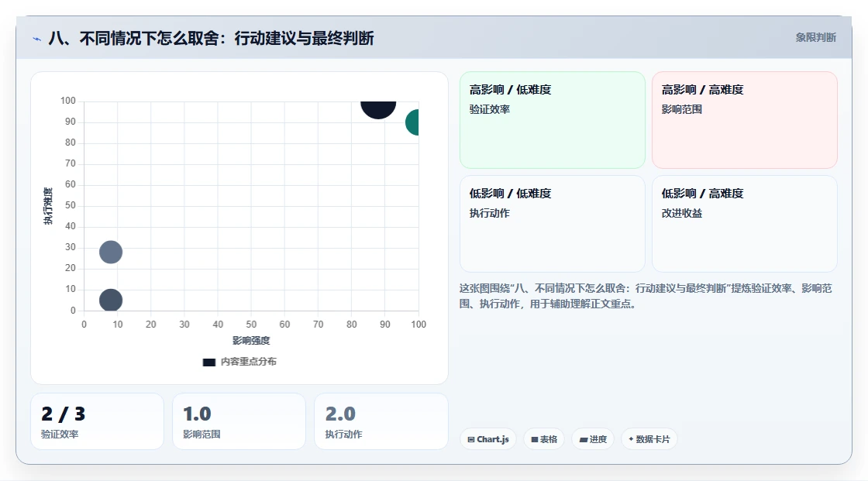
Task: Click the y-axis tick label 100
Action: (68, 101)
